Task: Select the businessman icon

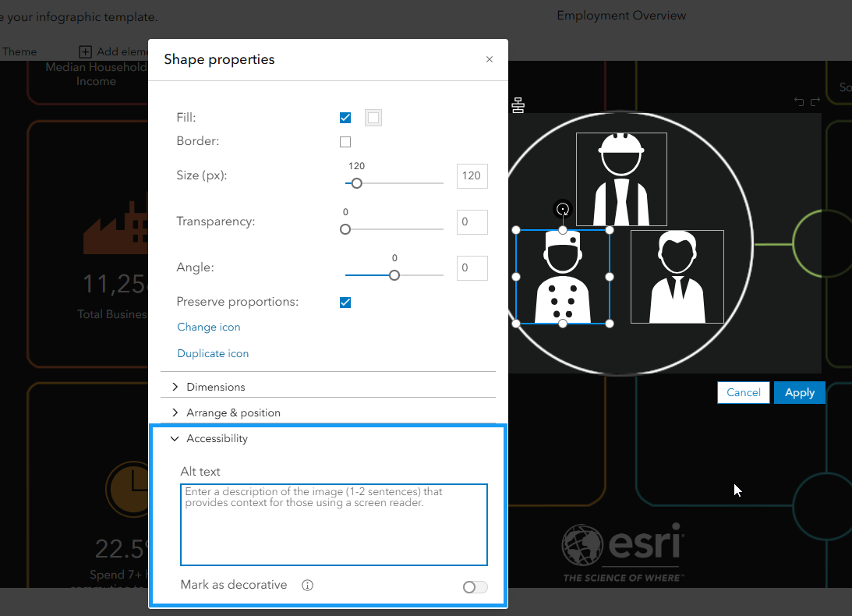Action: 677,277
